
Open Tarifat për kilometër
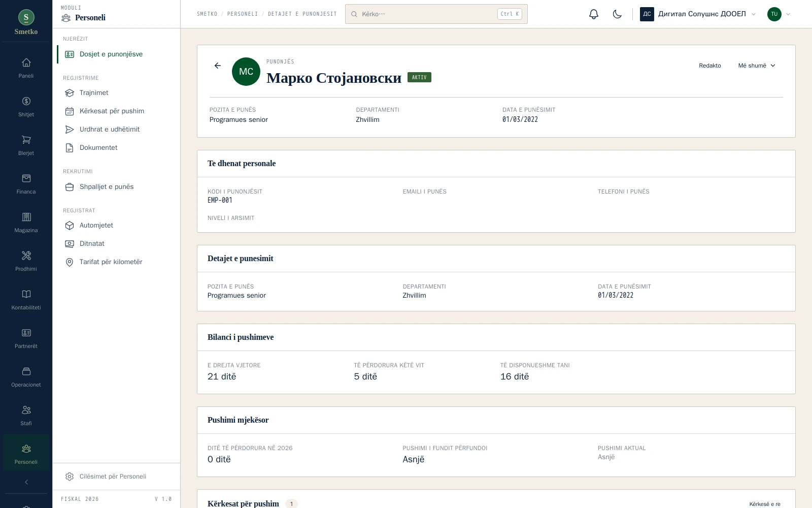(x=117, y=262)
